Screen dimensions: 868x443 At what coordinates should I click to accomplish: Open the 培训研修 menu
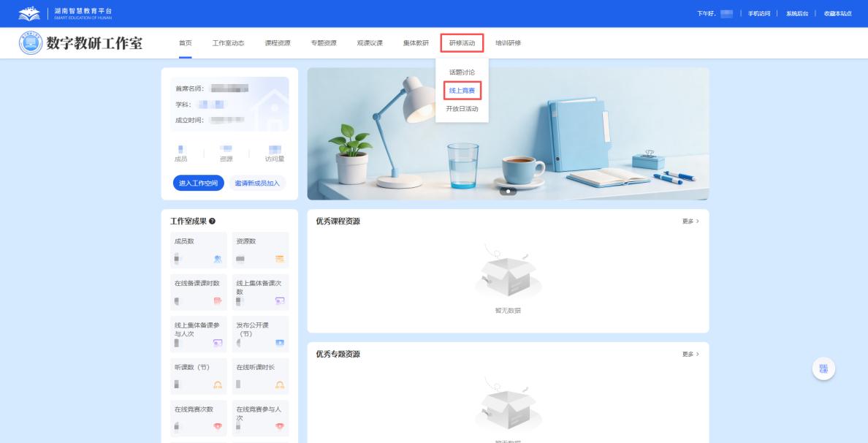(x=509, y=42)
